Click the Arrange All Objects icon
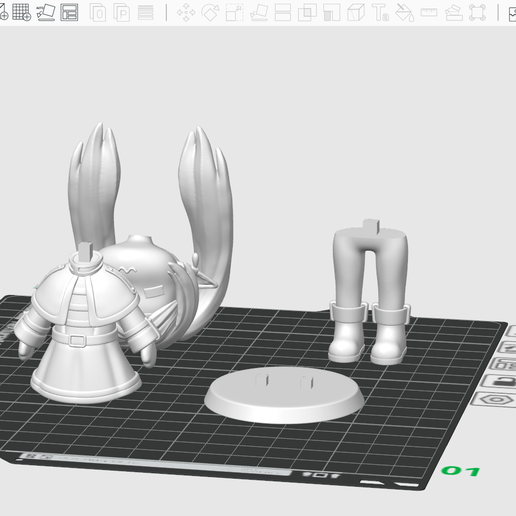This screenshot has height=516, width=516. (x=69, y=13)
